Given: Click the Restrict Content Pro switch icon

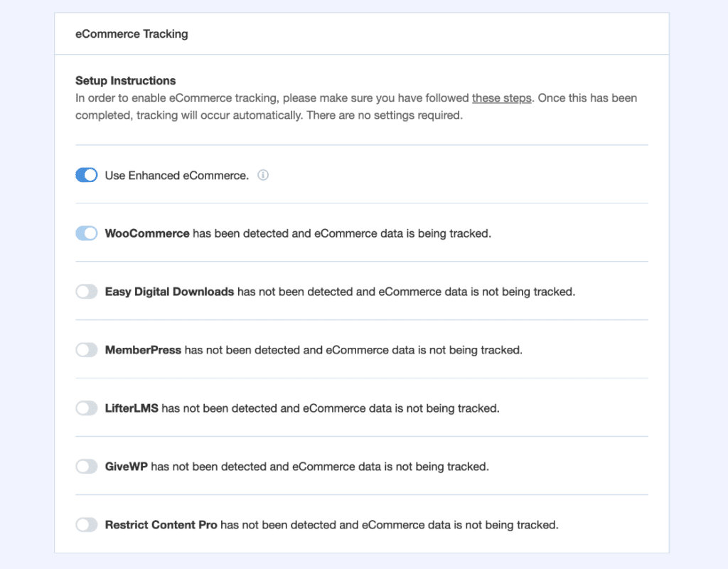Looking at the screenshot, I should [x=86, y=524].
